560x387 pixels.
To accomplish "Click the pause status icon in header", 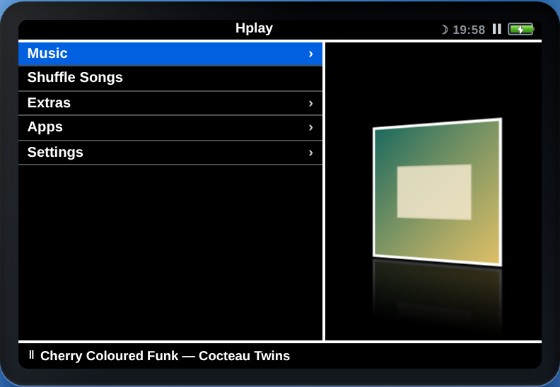I will (x=497, y=29).
